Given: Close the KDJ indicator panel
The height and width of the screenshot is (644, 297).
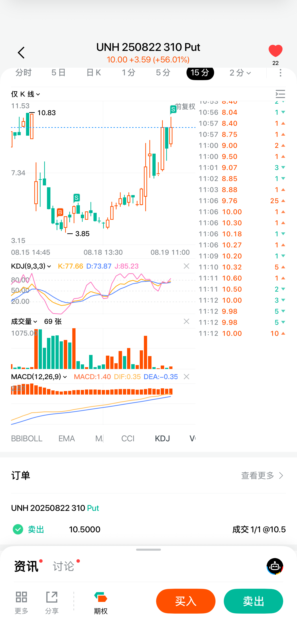Looking at the screenshot, I should click(x=186, y=266).
